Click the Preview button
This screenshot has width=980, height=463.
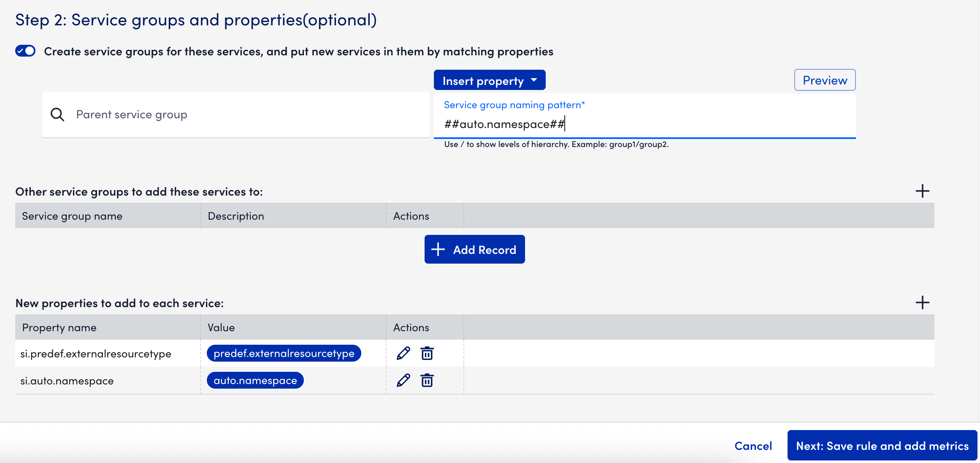click(x=825, y=80)
